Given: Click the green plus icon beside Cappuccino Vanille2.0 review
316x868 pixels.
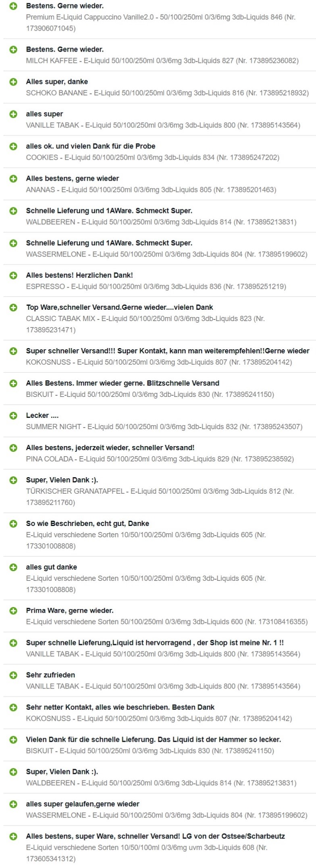Looking at the screenshot, I should pyautogui.click(x=13, y=6).
